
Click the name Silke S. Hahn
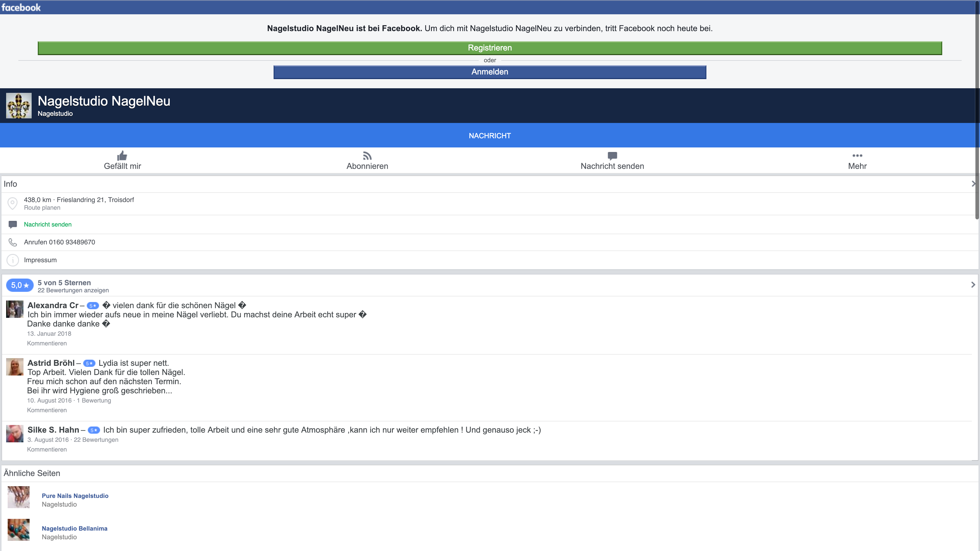[53, 430]
